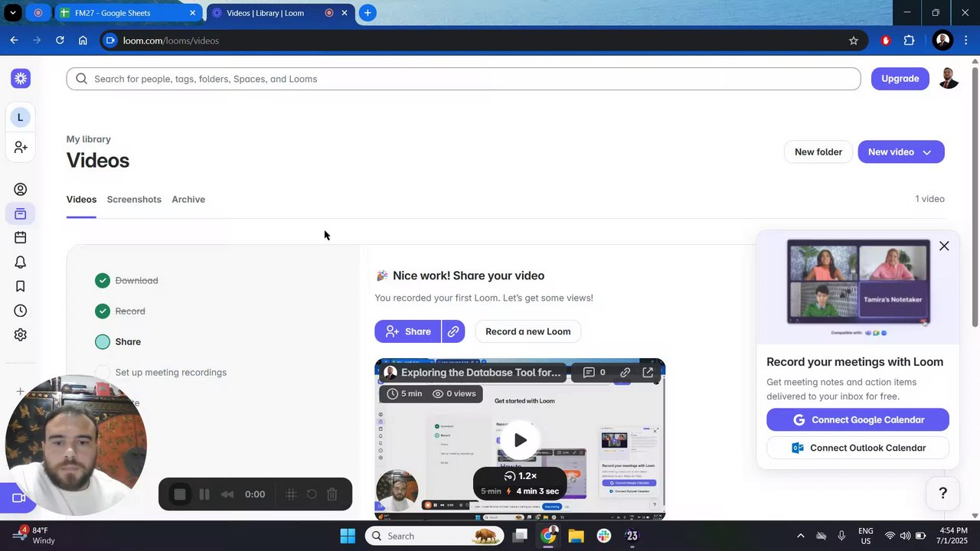Open the bookmark icon in sidebar
This screenshot has width=980, height=551.
pyautogui.click(x=21, y=286)
